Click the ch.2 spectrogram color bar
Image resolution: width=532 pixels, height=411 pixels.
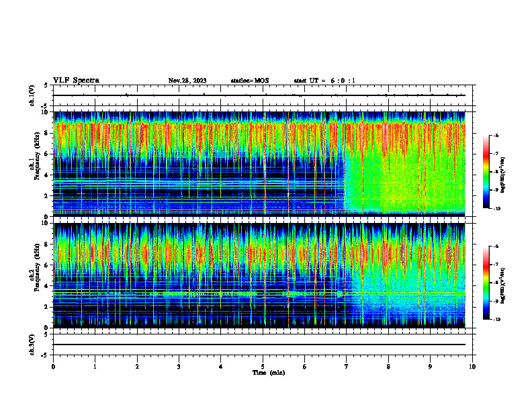[x=486, y=283]
